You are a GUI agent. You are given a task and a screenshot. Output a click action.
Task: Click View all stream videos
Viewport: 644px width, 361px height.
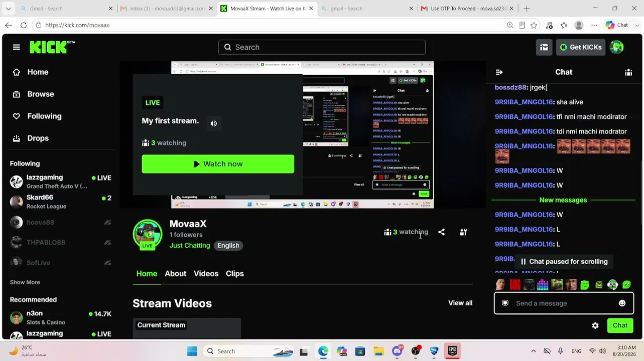coord(460,303)
